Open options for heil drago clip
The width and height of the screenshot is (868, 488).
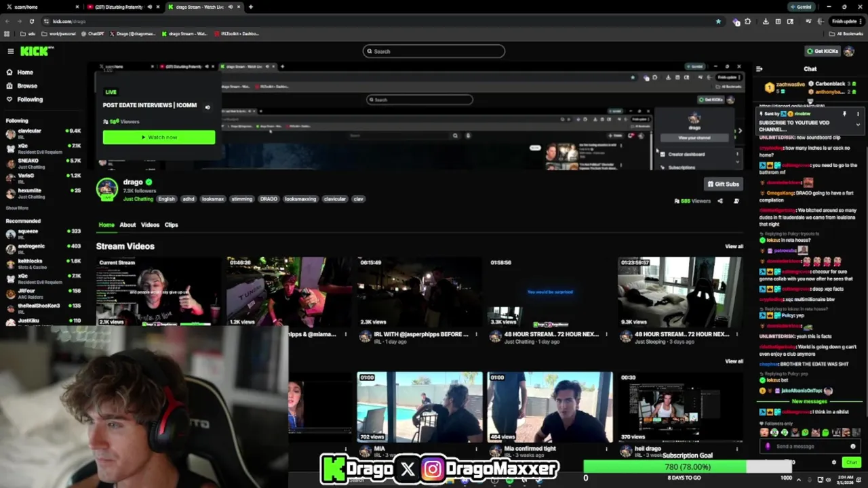[x=736, y=449]
